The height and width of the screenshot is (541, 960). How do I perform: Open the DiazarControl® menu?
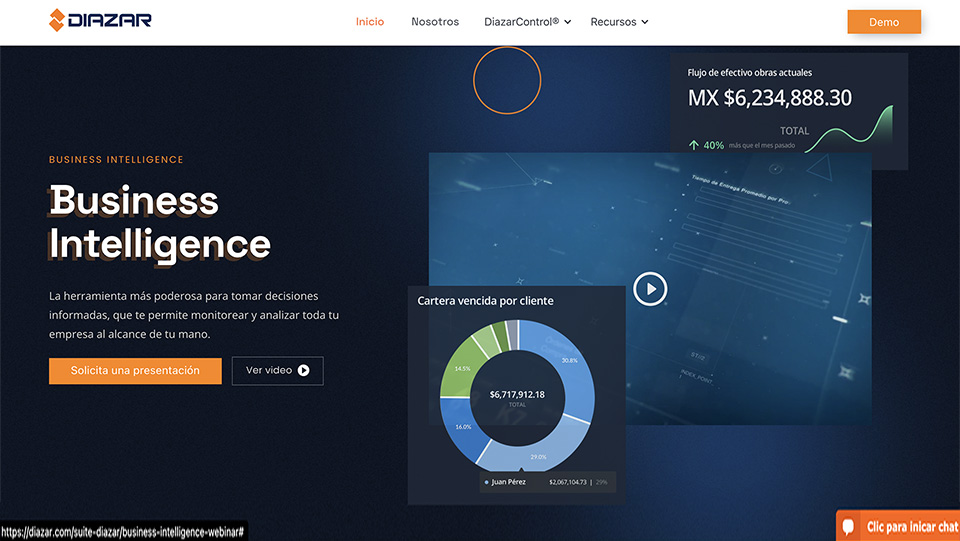522,22
